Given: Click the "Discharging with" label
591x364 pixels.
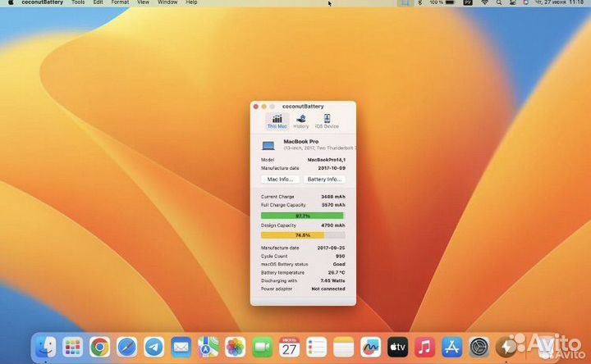Looking at the screenshot, I should click(279, 281).
